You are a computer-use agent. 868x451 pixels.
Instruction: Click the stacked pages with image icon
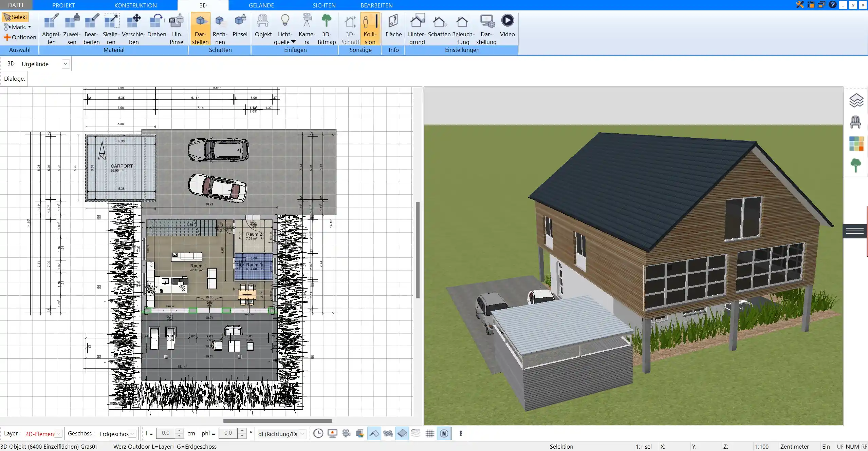point(360,433)
